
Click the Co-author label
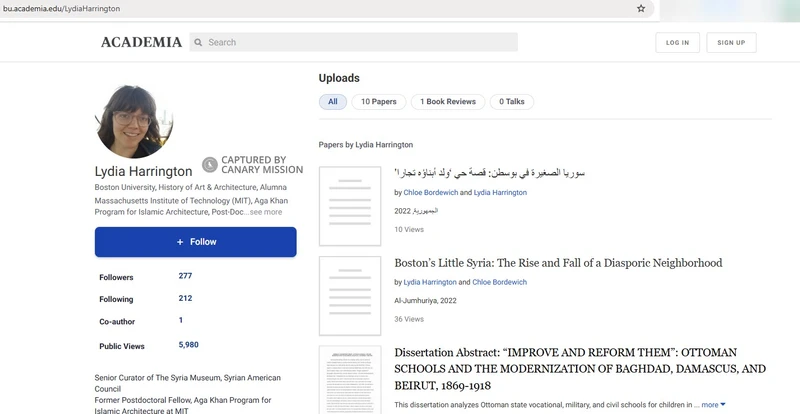117,322
